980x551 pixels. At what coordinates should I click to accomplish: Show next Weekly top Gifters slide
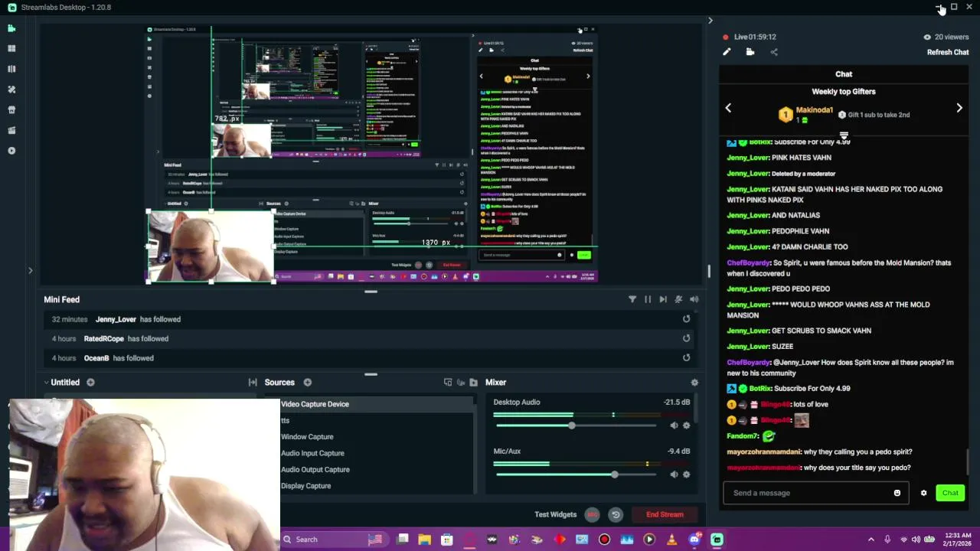click(959, 108)
